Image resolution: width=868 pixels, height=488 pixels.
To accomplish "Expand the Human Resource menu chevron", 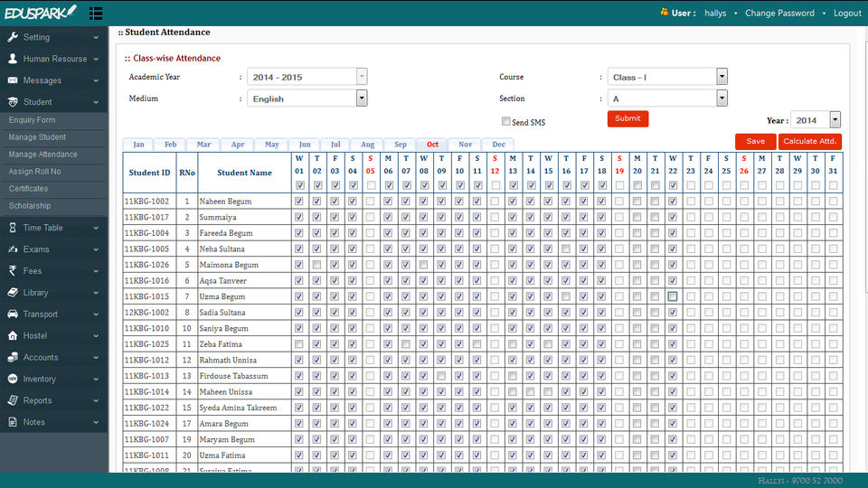I will tap(97, 60).
